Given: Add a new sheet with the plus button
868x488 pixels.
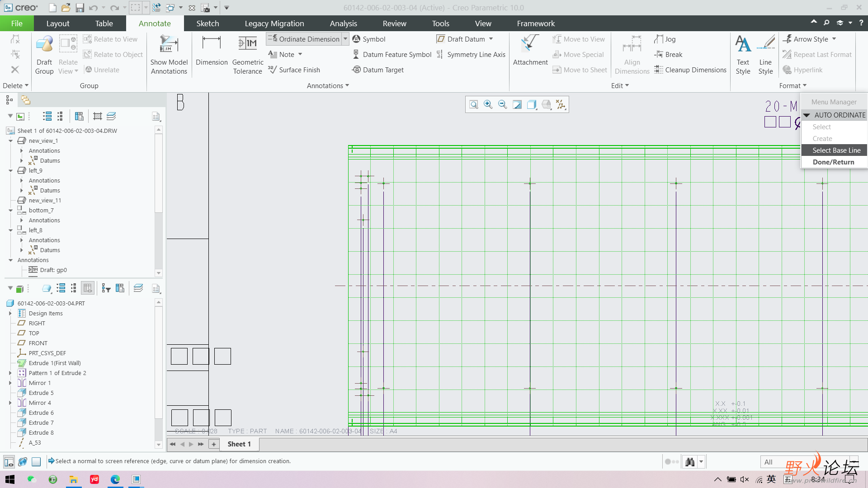Looking at the screenshot, I should pyautogui.click(x=214, y=444).
